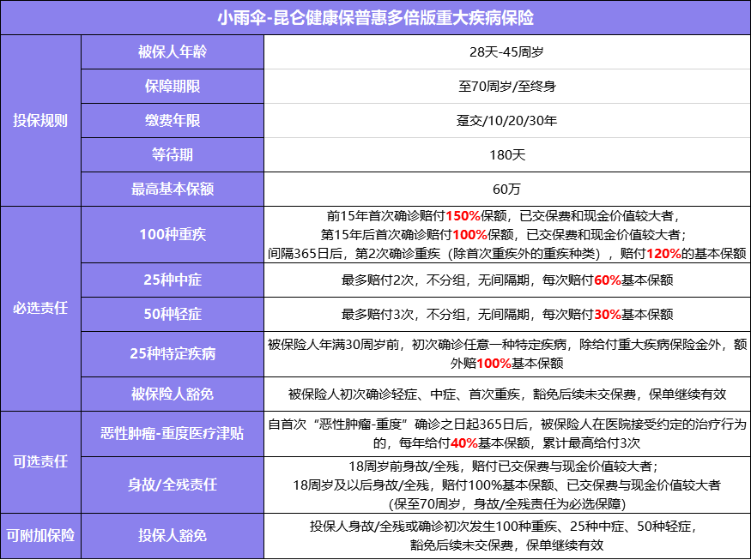Click the text 最多赔付2次，不分组，无间隔期
Image resolution: width=751 pixels, height=560 pixels.
[x=435, y=280]
